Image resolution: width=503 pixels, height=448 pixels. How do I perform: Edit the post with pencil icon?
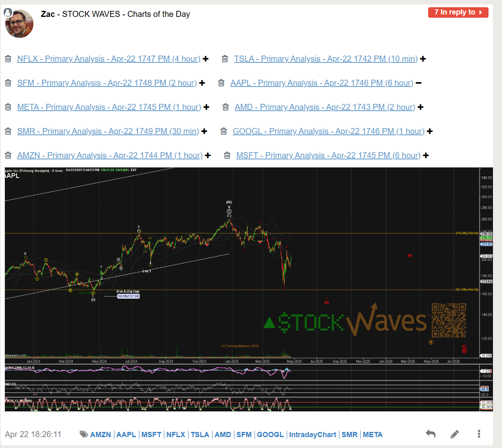click(x=455, y=434)
